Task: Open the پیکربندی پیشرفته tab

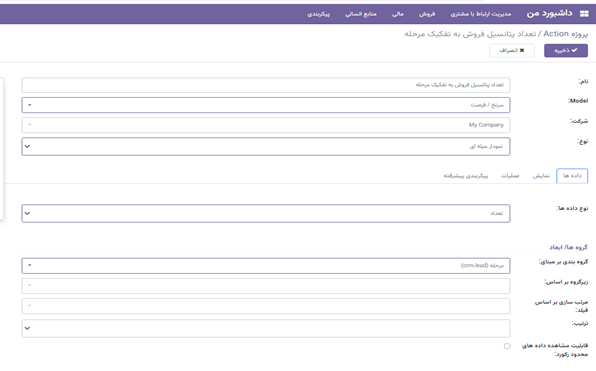Action: point(466,176)
